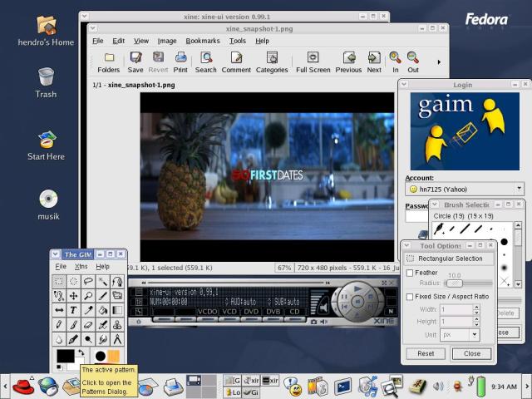Select the Bezier select tool in GIMP
The image size is (532, 399).
[117, 281]
